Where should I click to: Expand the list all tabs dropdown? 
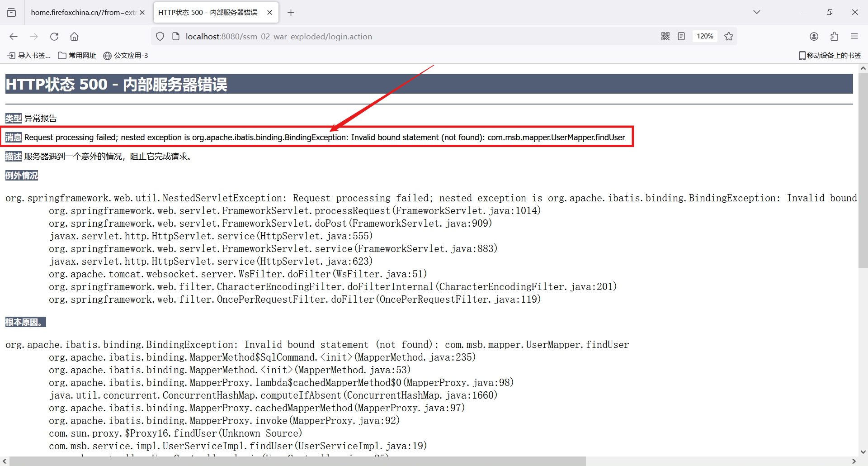tap(756, 12)
